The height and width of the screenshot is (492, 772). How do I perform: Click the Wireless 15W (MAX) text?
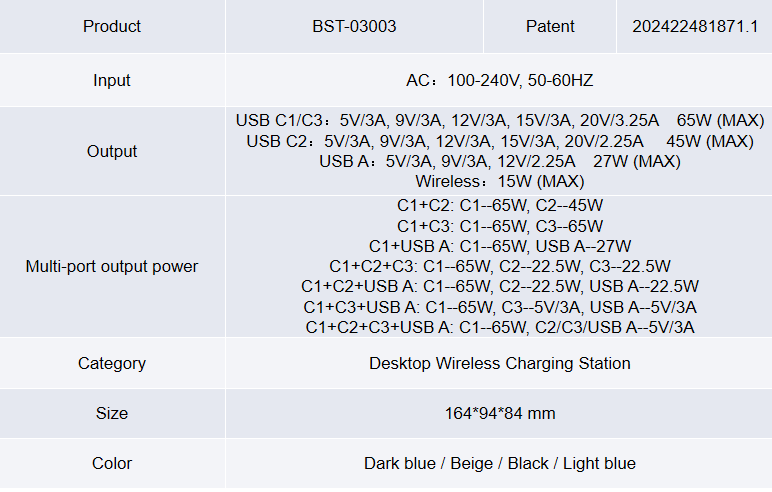pos(499,182)
